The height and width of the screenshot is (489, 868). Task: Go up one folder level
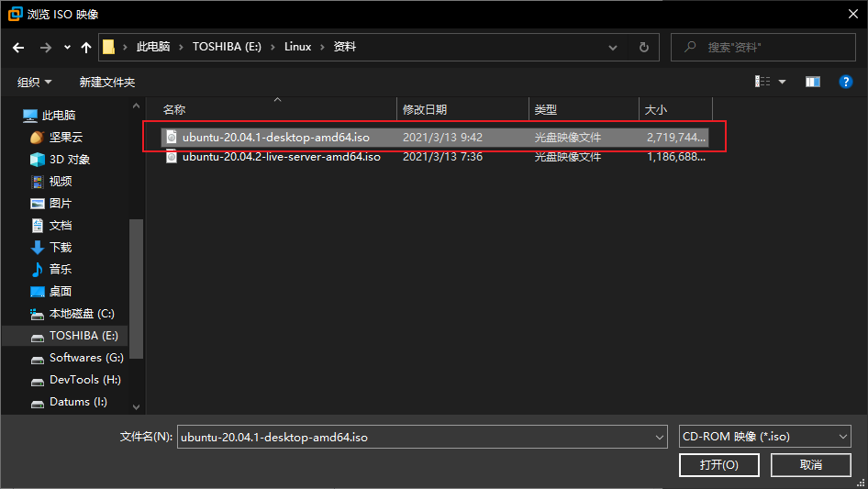86,48
